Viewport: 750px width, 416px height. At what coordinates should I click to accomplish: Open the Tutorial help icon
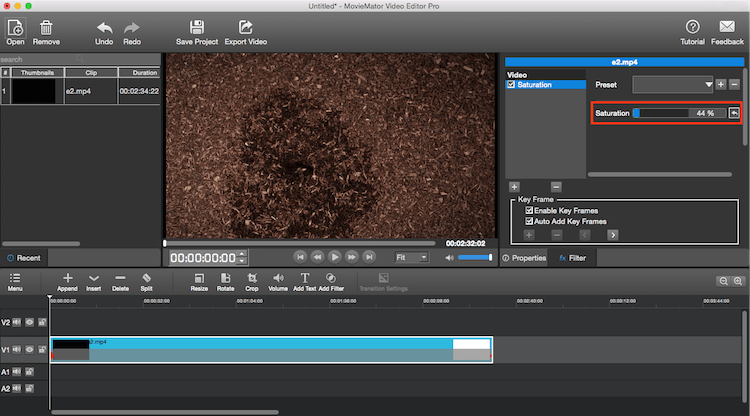(x=692, y=33)
